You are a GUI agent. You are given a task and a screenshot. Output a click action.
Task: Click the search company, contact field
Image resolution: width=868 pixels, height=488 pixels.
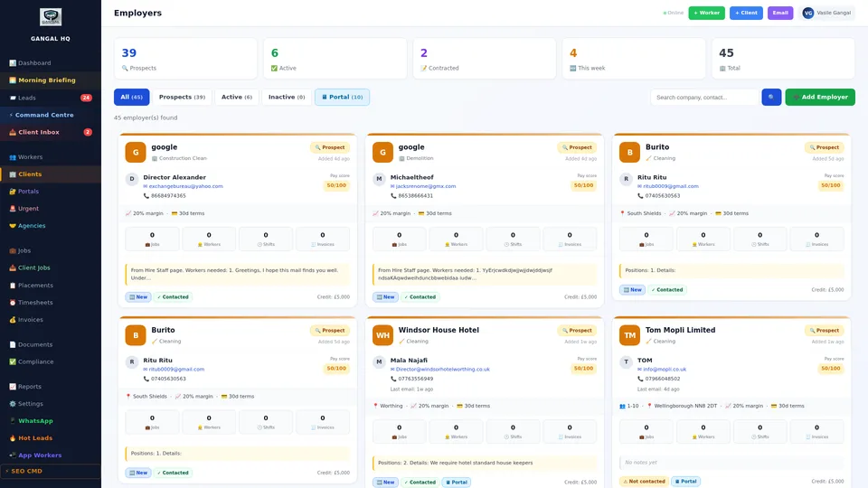[704, 97]
